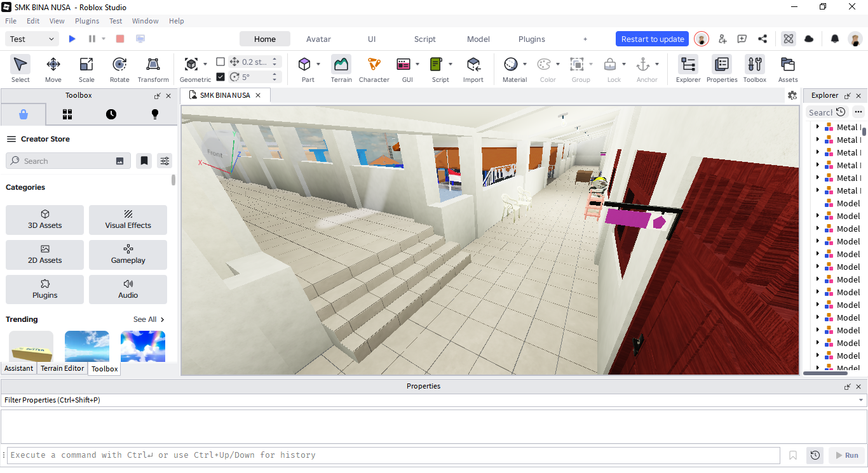Image resolution: width=868 pixels, height=473 pixels.
Task: Expand the Lock dropdown arrow
Action: [x=624, y=64]
